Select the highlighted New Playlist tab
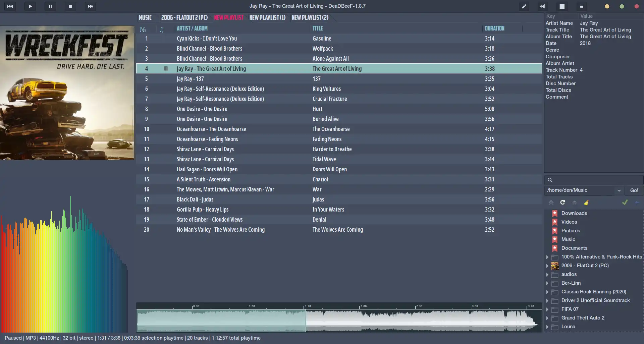The image size is (644, 344). click(229, 17)
